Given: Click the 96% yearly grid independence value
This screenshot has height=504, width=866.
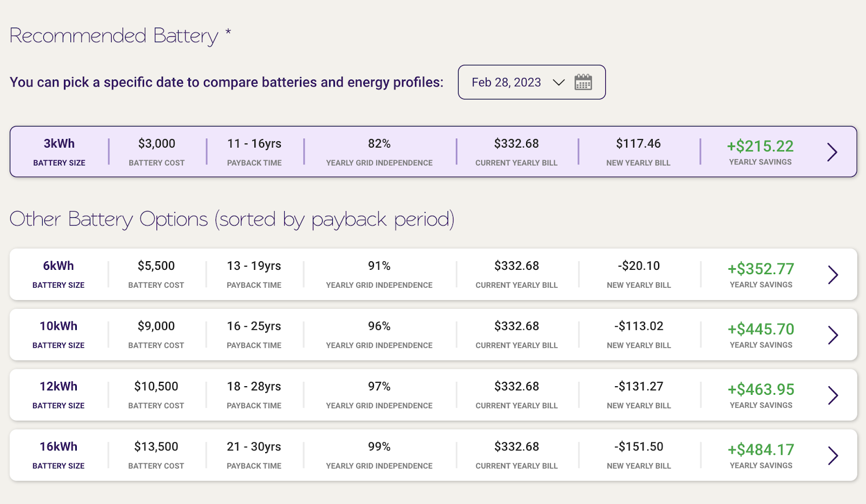Looking at the screenshot, I should pos(379,326).
